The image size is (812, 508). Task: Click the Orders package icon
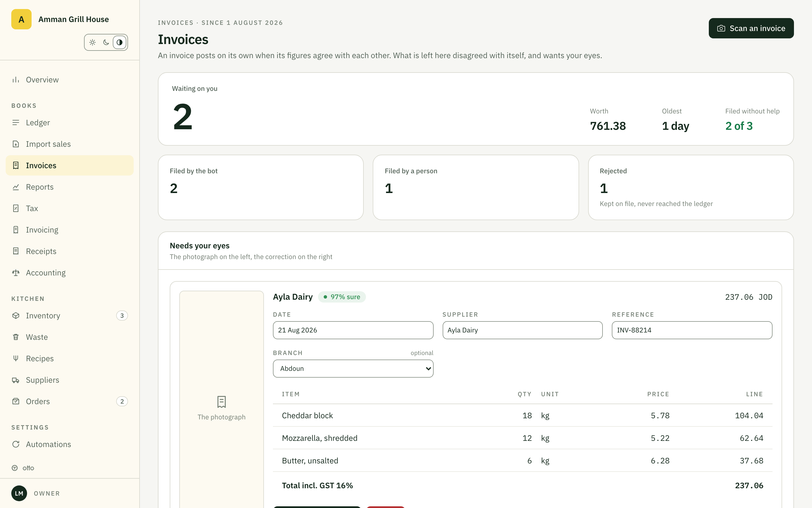pos(16,402)
